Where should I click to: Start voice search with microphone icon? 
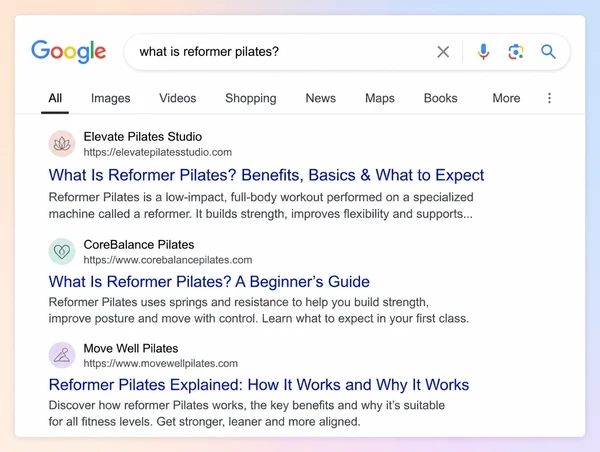tap(483, 52)
